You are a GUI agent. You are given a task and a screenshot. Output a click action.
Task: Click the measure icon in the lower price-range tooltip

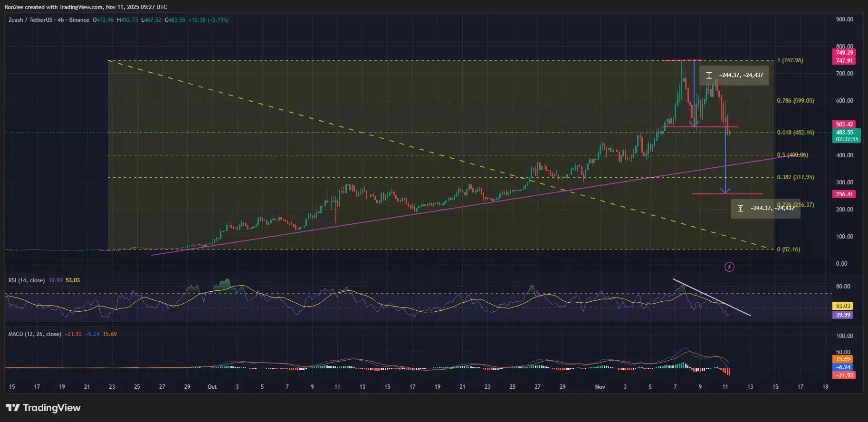coord(740,209)
